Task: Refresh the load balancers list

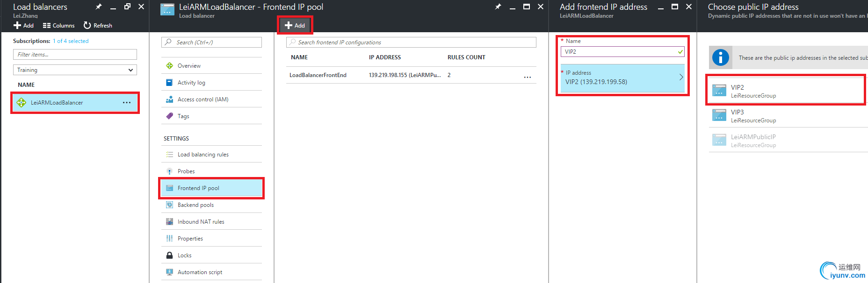Action: [x=98, y=25]
